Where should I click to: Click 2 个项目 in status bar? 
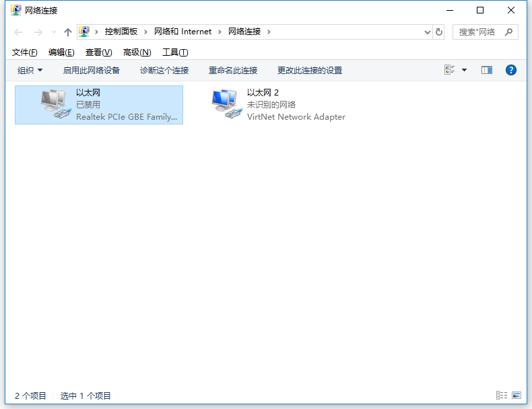tap(30, 396)
